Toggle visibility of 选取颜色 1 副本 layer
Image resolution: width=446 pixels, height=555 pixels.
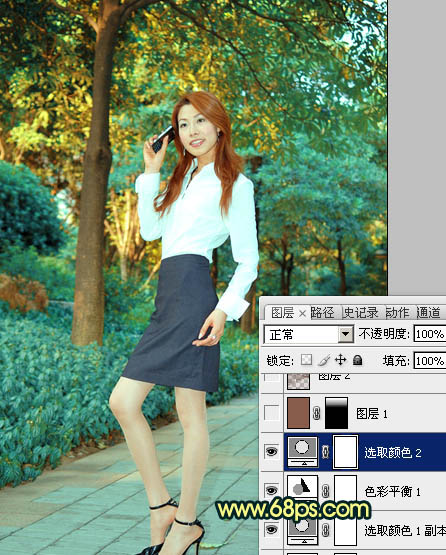coord(271,529)
